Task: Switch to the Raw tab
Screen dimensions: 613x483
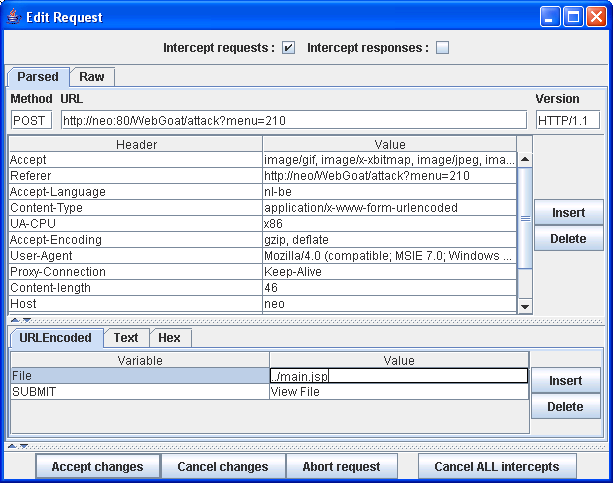Action: point(92,77)
